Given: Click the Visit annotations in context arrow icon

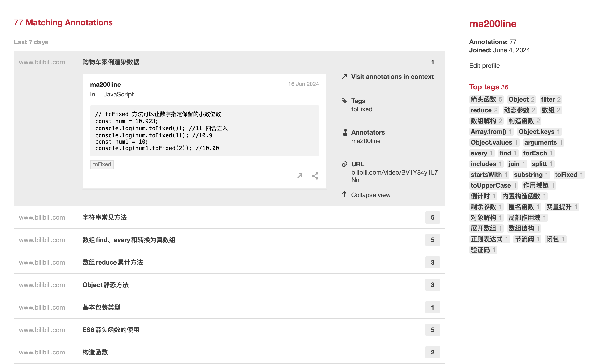Looking at the screenshot, I should [x=344, y=77].
